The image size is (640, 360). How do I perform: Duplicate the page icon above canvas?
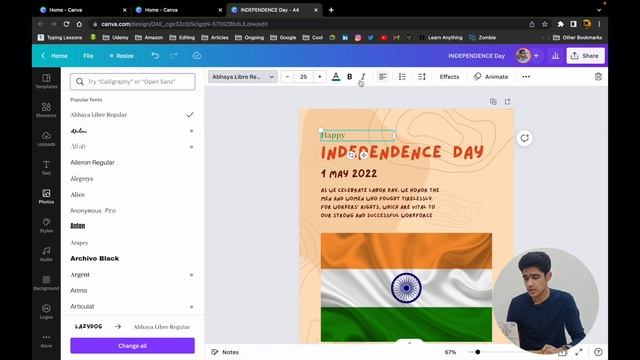tap(493, 101)
